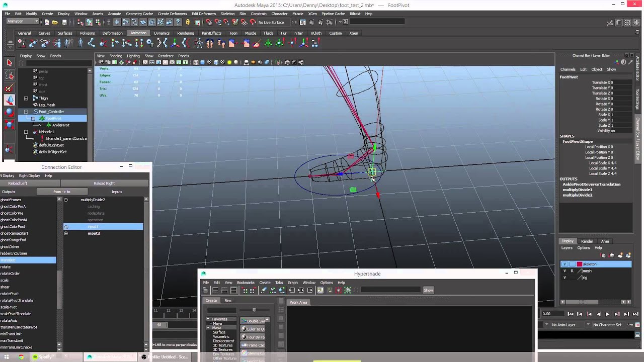Click Select by hierarchy mode icon
Image resolution: width=644 pixels, height=362 pixels.
click(x=80, y=22)
